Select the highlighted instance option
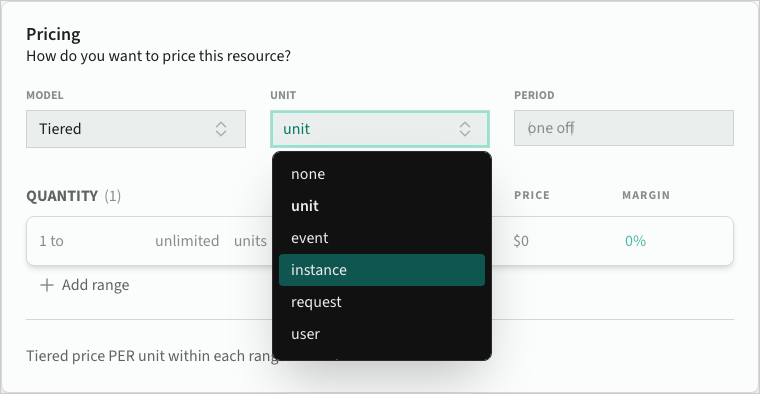760x394 pixels. coord(381,270)
